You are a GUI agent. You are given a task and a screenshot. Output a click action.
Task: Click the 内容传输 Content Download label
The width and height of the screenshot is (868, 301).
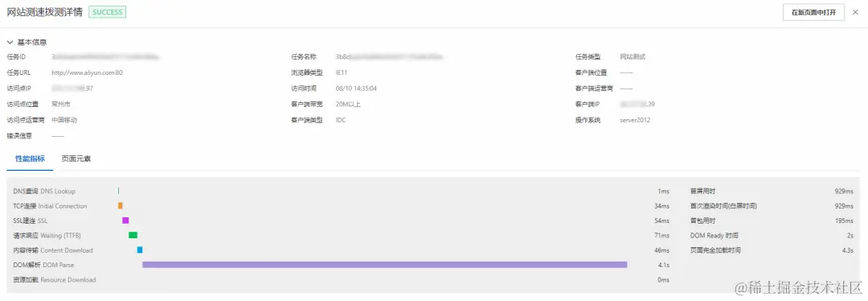53,250
